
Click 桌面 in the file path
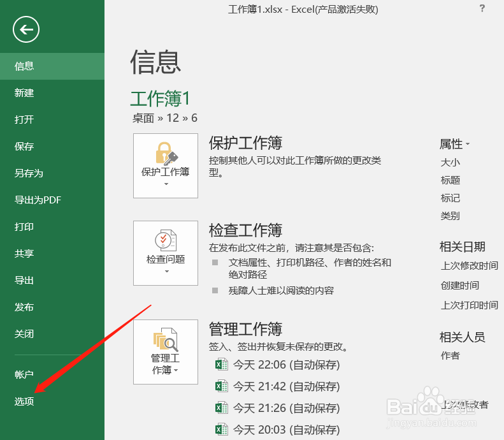point(143,118)
